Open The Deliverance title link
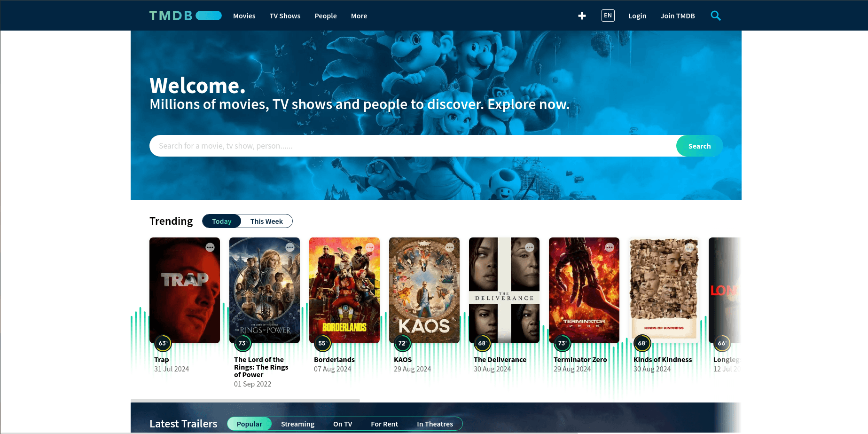 point(500,360)
